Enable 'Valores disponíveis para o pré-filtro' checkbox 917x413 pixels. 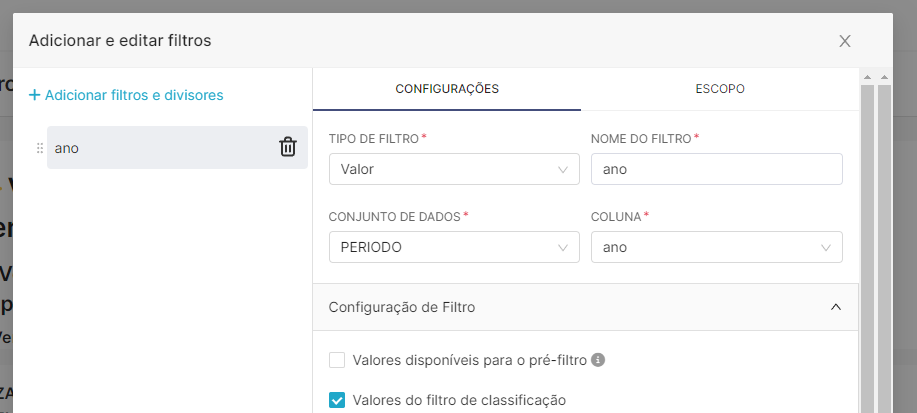pyautogui.click(x=337, y=360)
